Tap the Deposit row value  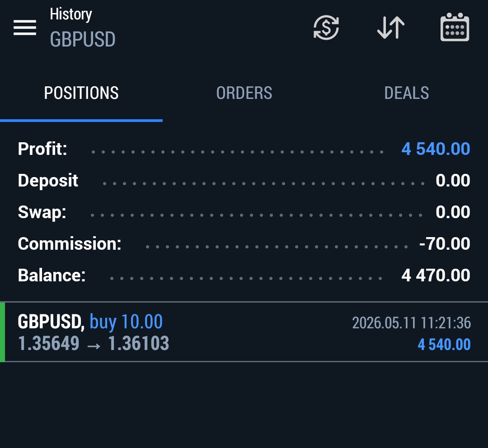pos(453,181)
